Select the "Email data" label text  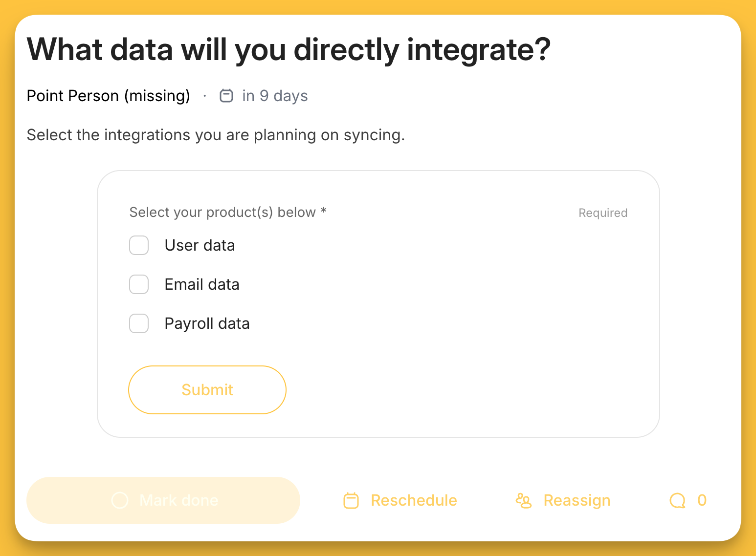pyautogui.click(x=202, y=284)
